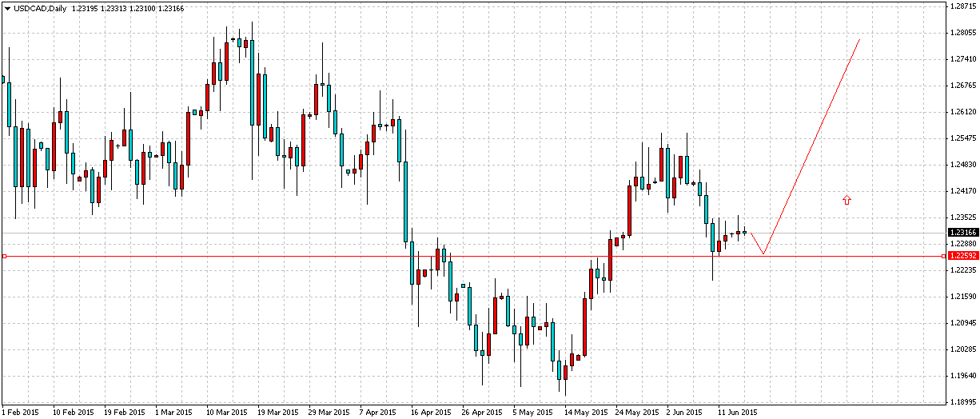
Task: Click the 1.28055 price axis label
Action: point(962,33)
